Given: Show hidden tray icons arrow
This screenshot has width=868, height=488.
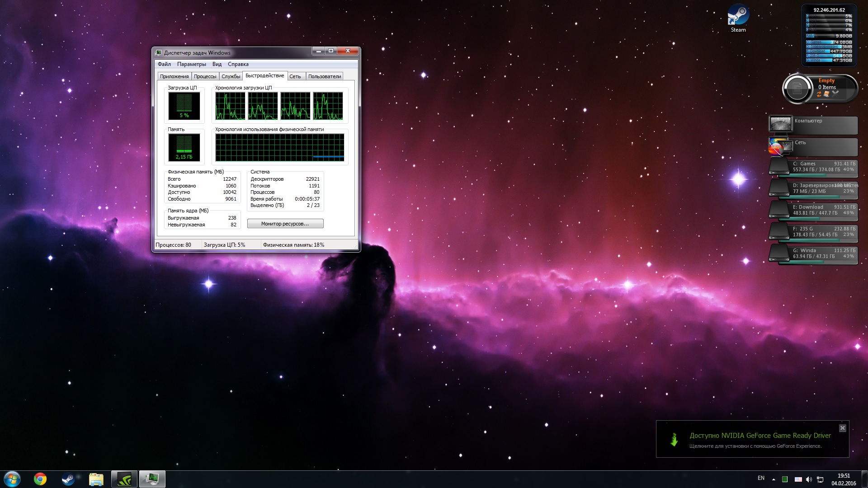Looking at the screenshot, I should (774, 479).
